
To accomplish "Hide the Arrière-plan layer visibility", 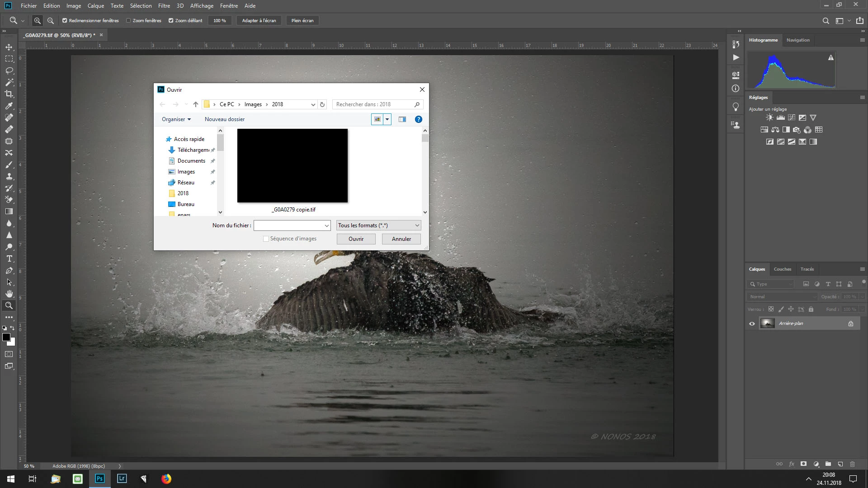I will (x=752, y=324).
